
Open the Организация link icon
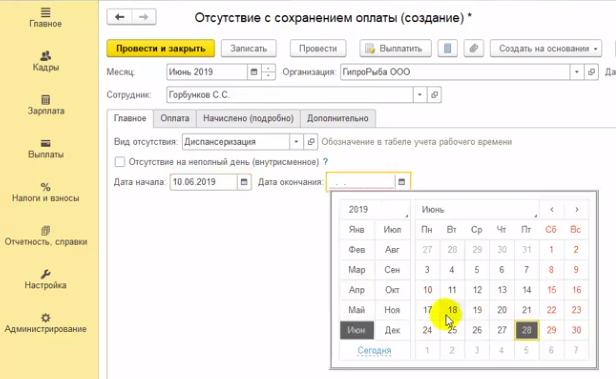click(x=591, y=72)
